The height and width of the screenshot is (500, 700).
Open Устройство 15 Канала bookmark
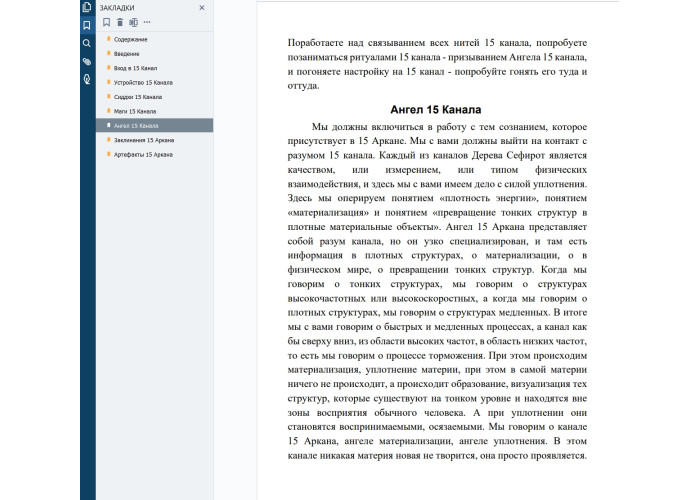143,82
